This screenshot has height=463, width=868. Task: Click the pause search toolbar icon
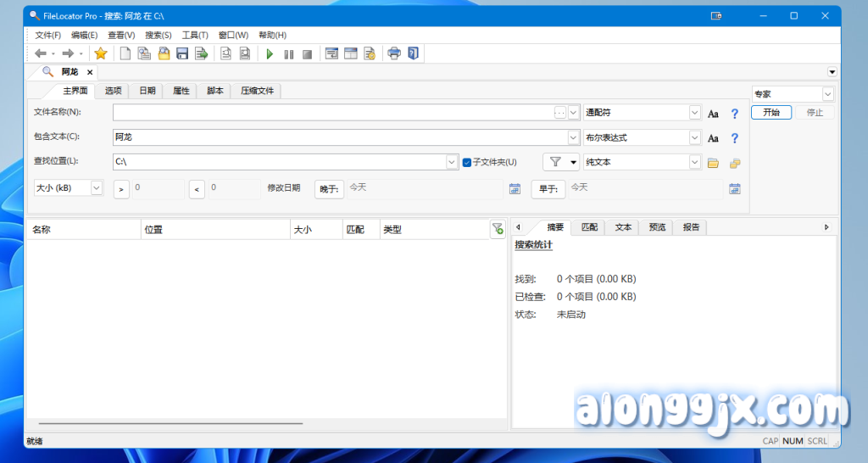(288, 53)
